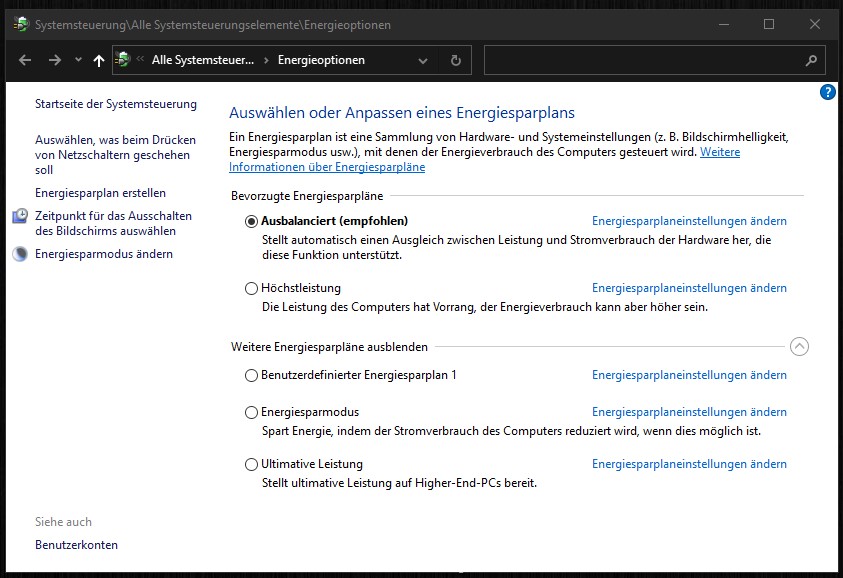Click the 'Bevorzugte Energiesparpläne' heading text

307,196
